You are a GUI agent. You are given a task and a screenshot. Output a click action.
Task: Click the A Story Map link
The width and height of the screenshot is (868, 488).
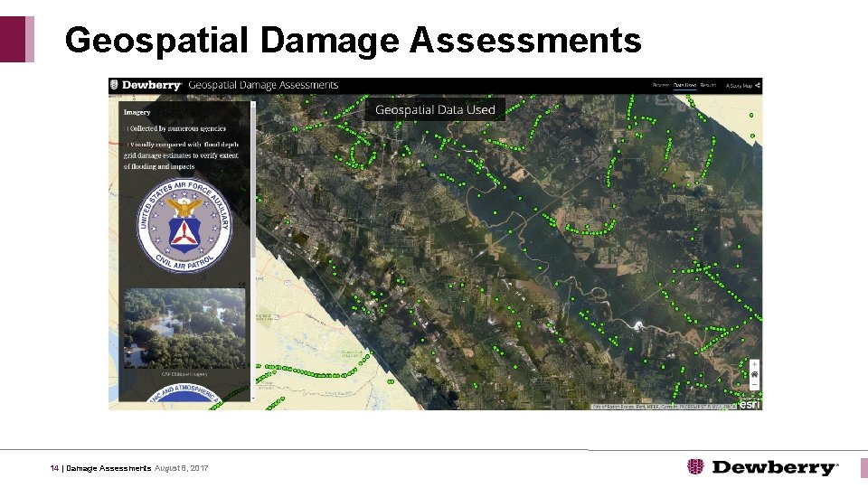point(739,86)
